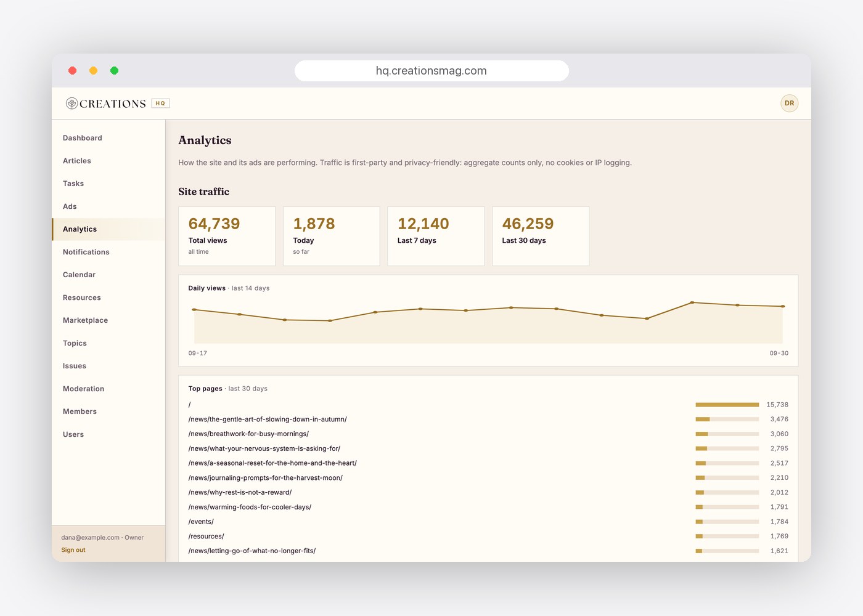Click the 3,476 views progress bar
This screenshot has height=616, width=863.
(727, 419)
